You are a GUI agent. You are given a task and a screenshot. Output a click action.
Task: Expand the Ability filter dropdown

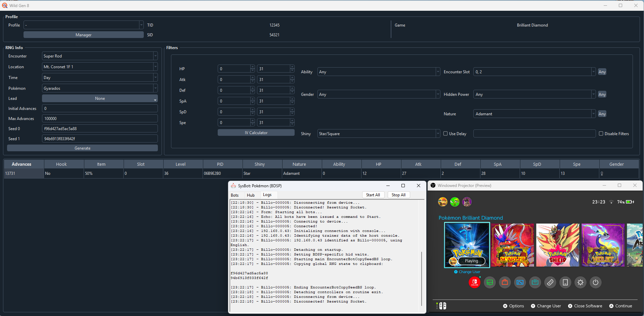click(379, 72)
